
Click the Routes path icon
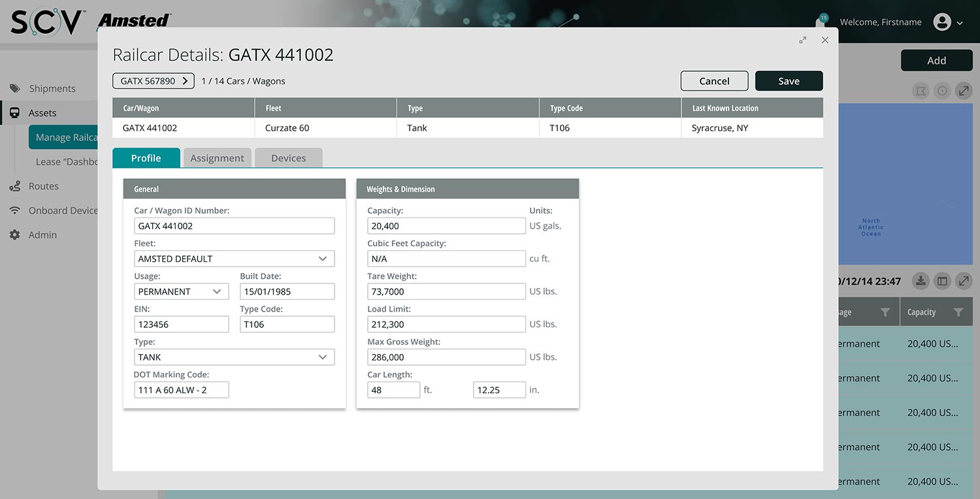point(14,187)
